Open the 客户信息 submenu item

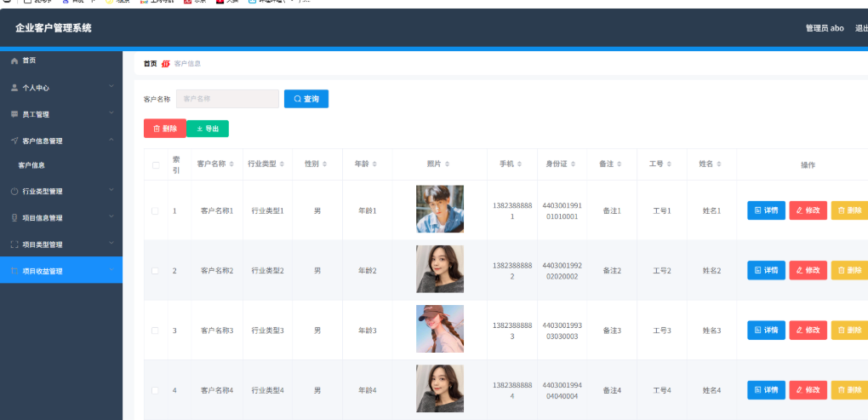(x=32, y=165)
